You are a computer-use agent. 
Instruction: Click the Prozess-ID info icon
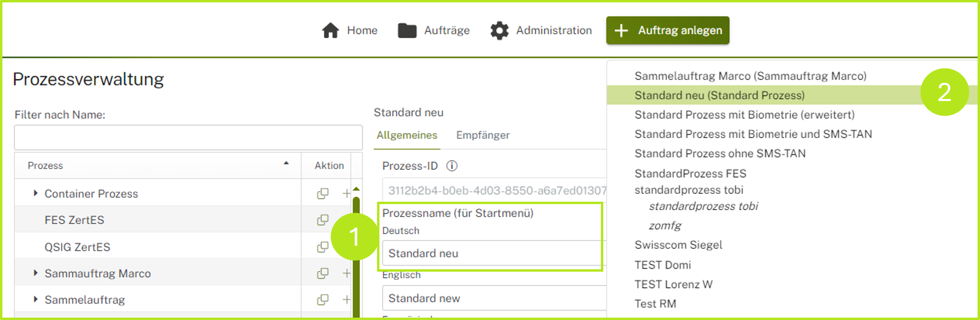click(x=451, y=166)
